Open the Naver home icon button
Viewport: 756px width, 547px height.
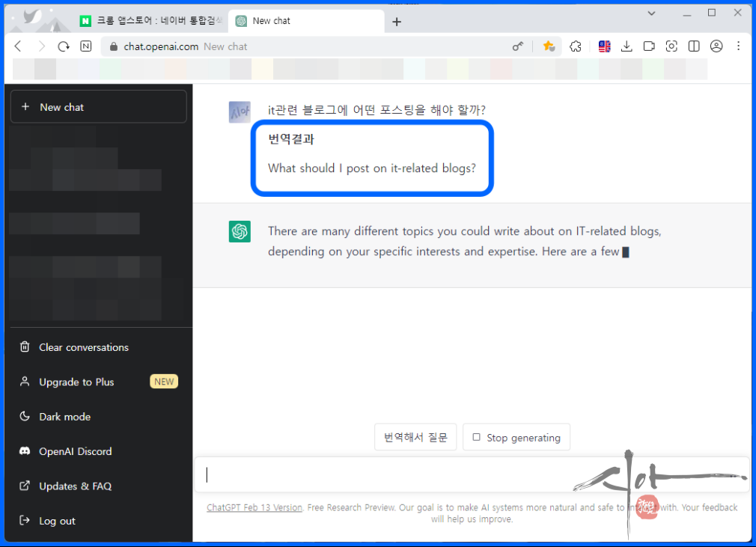pyautogui.click(x=86, y=46)
